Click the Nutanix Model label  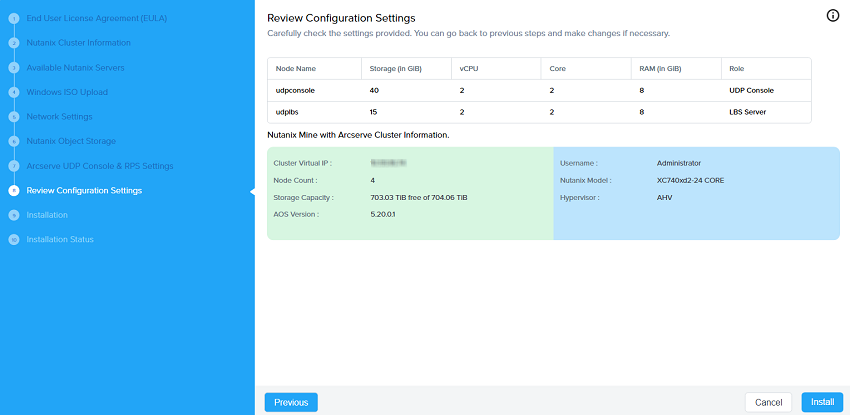(x=585, y=180)
